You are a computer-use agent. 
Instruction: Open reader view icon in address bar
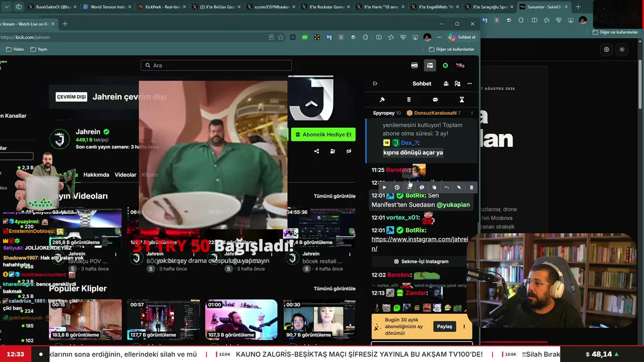pyautogui.click(x=272, y=37)
